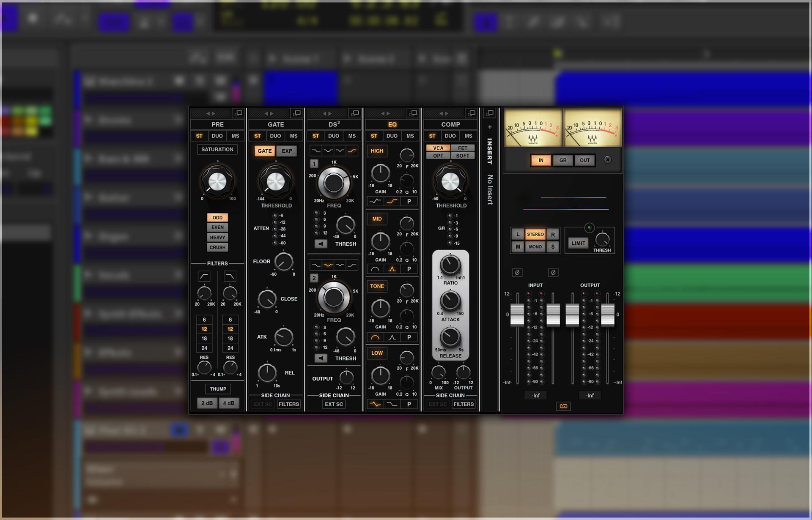The height and width of the screenshot is (520, 812).
Task: Select narrow bell shape icon in EQ MID band
Action: [392, 269]
